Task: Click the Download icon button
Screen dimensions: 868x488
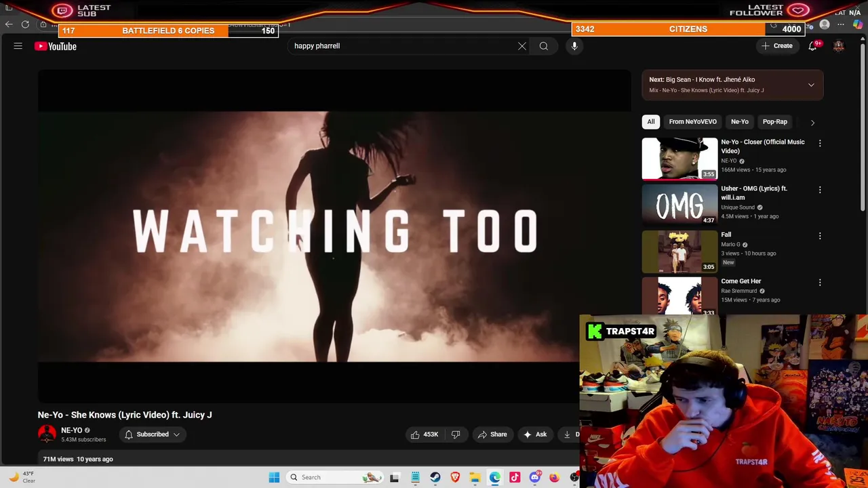Action: [568, 434]
